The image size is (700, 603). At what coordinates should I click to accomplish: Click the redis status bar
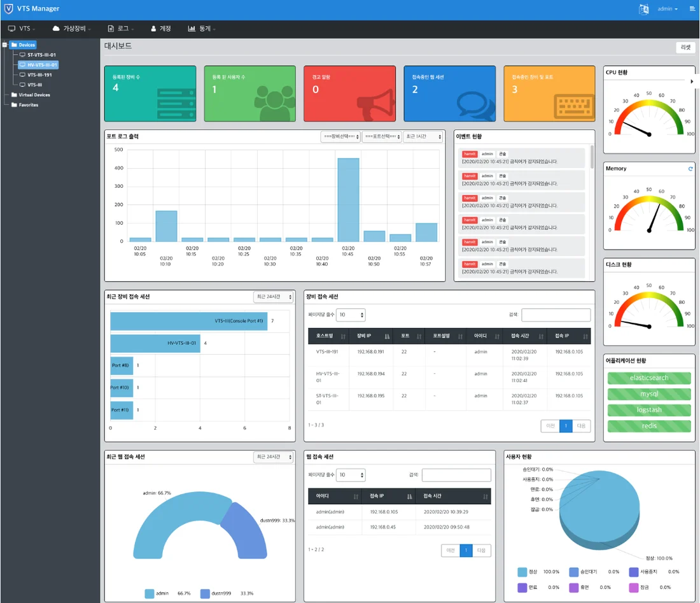pyautogui.click(x=649, y=426)
